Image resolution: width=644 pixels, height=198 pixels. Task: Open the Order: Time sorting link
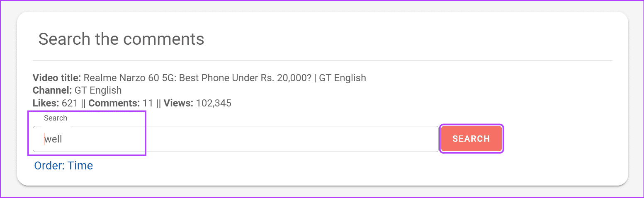point(63,166)
